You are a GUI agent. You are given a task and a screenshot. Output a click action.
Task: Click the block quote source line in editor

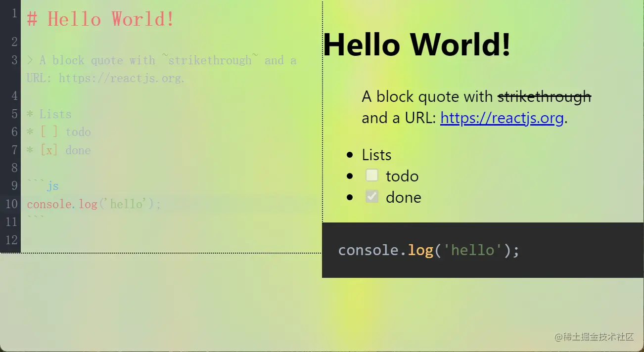click(161, 60)
